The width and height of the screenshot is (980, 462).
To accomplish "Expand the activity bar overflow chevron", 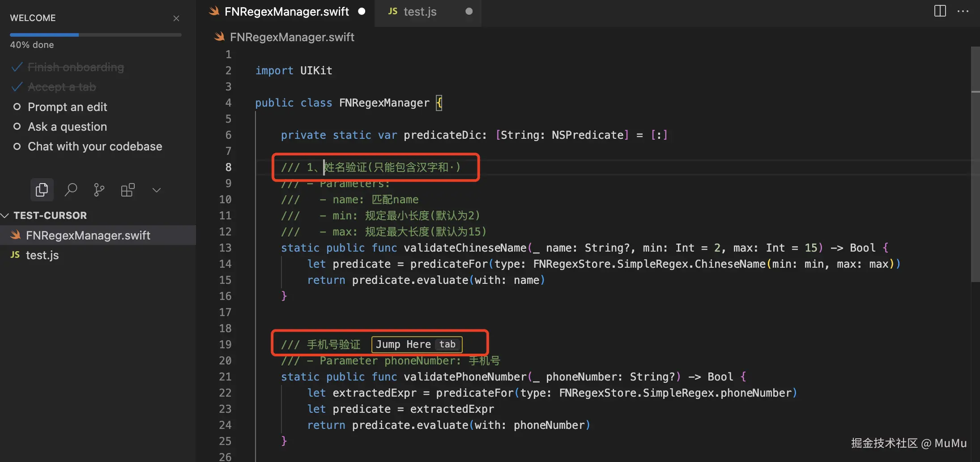I will coord(157,190).
